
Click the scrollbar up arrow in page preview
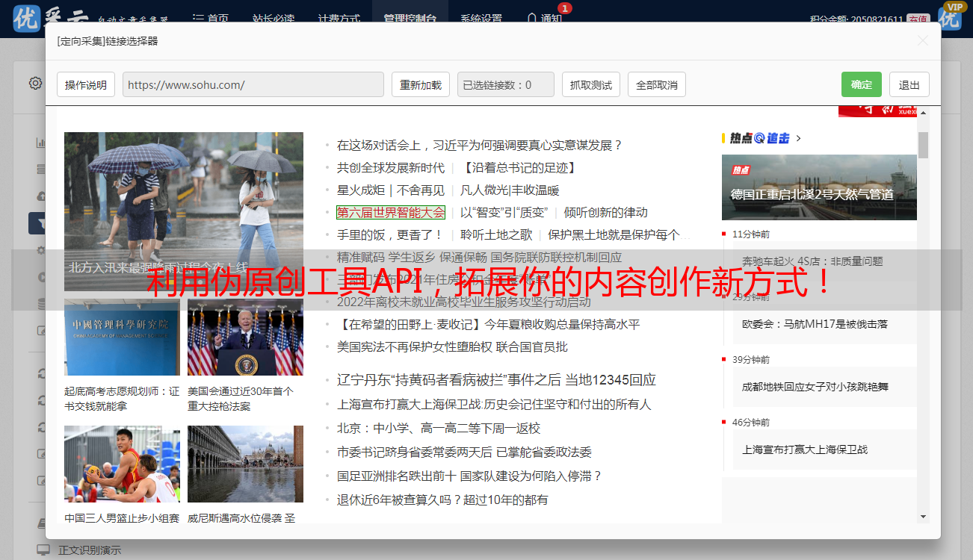click(x=923, y=112)
